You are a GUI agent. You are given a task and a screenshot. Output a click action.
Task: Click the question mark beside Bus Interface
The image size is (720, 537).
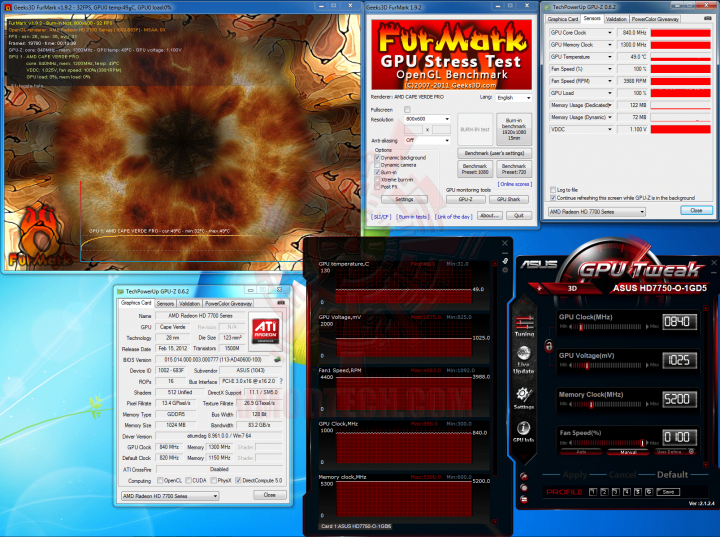click(x=281, y=381)
